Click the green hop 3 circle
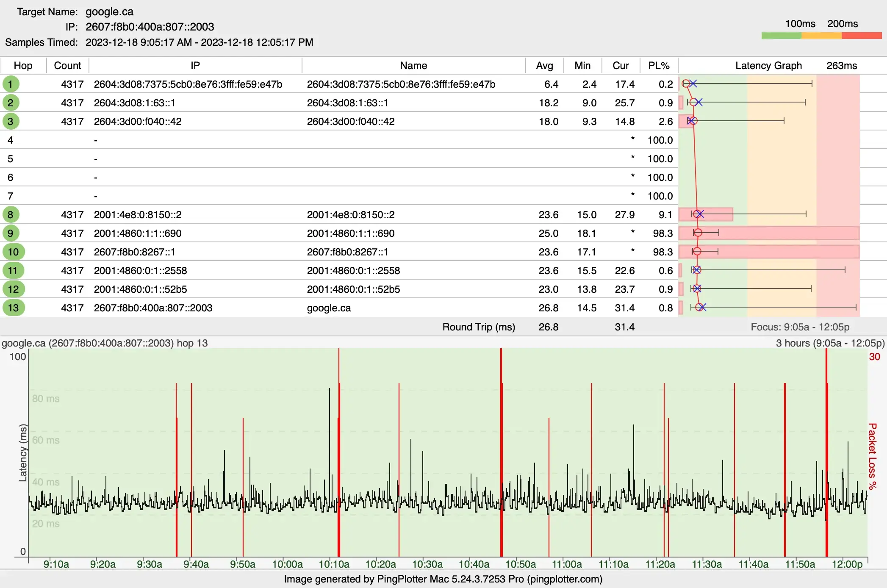The height and width of the screenshot is (588, 887). 11,121
